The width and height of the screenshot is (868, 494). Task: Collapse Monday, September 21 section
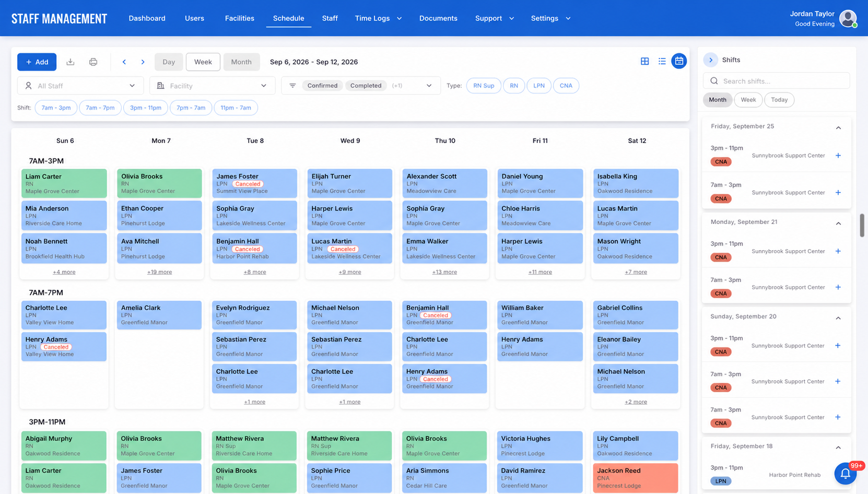[838, 223]
